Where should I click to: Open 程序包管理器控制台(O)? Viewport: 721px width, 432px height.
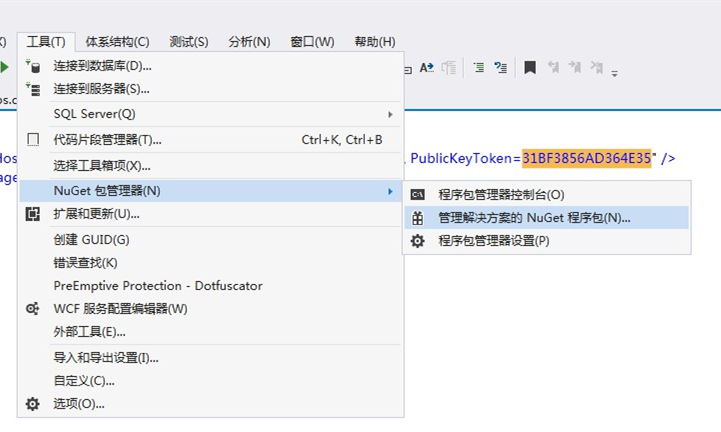click(x=547, y=195)
